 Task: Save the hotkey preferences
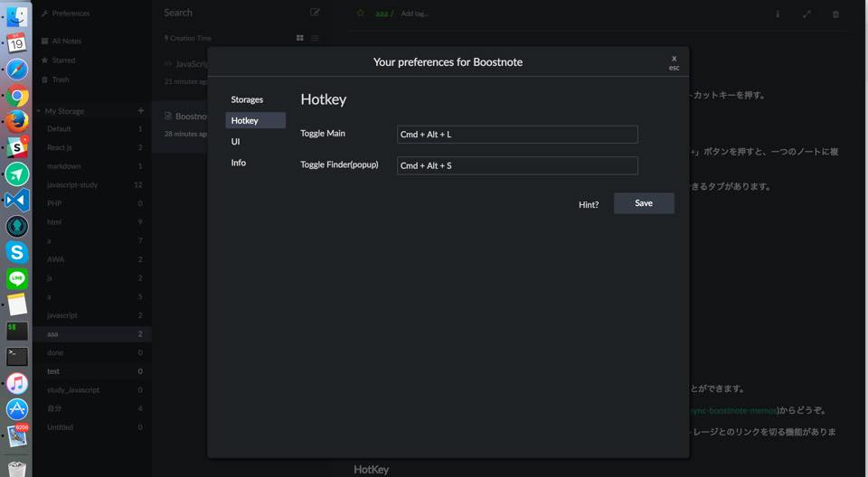(644, 203)
